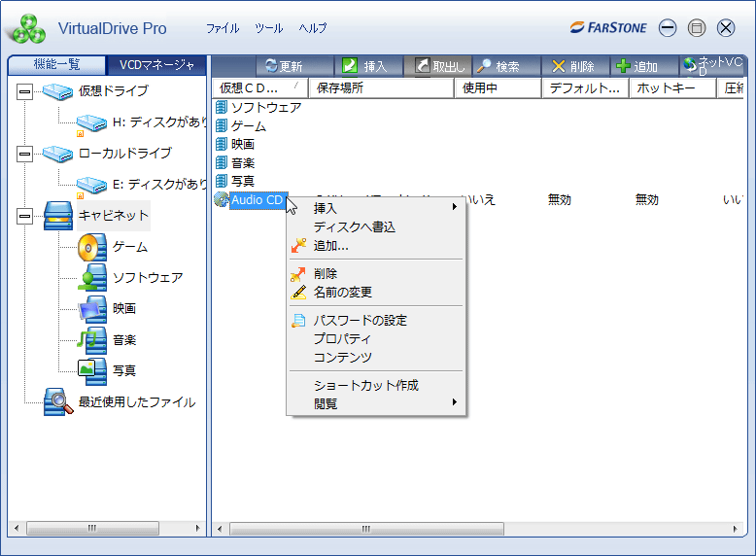Click the 挿入 insert toolbar icon
756x556 pixels.
pos(350,66)
